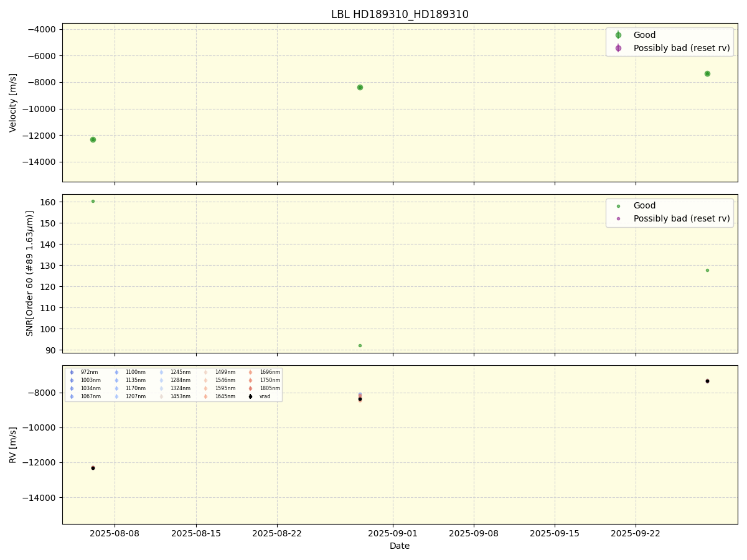Click the 1645nm legend entry

225,396
